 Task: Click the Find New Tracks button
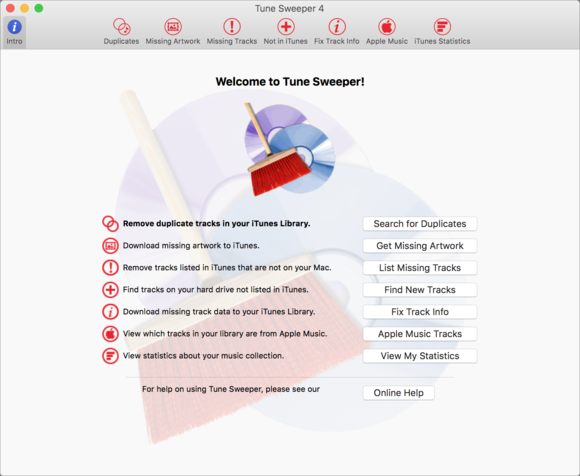(x=420, y=290)
